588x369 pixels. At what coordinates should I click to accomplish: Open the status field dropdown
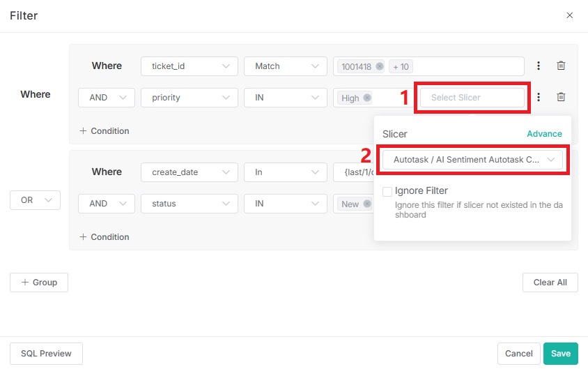(189, 204)
